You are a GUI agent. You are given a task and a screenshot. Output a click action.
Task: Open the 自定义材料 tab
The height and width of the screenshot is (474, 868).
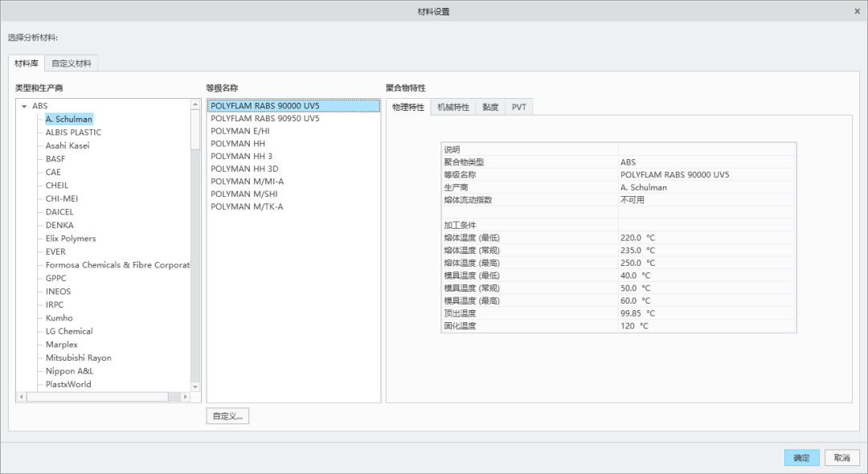72,63
